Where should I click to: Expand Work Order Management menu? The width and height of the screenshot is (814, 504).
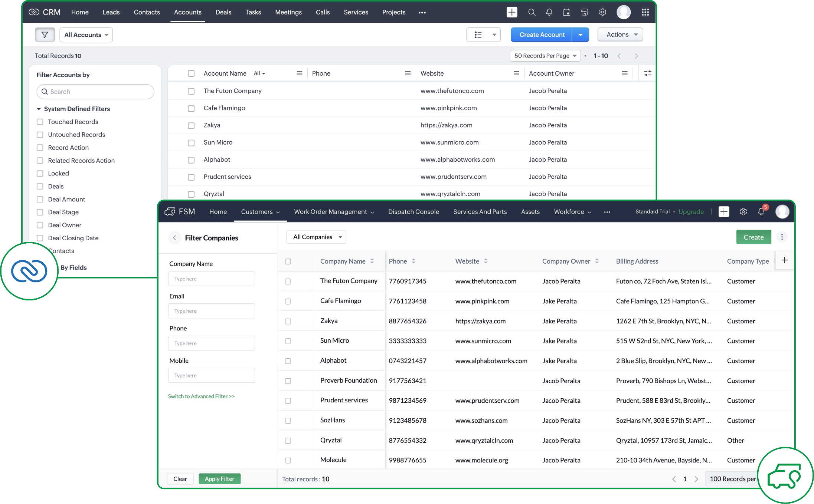pos(334,212)
